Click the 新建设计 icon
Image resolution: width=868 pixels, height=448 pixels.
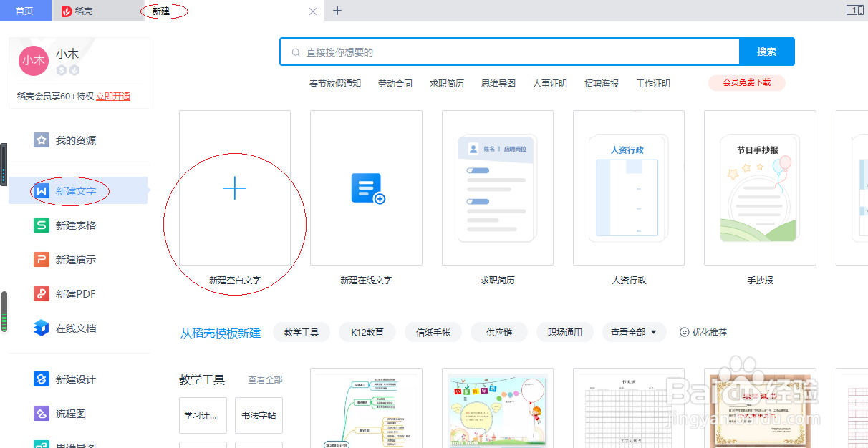tap(42, 379)
